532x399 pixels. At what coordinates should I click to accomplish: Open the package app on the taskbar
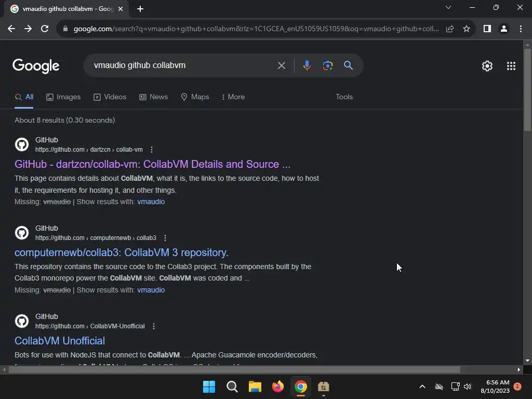tap(323, 387)
